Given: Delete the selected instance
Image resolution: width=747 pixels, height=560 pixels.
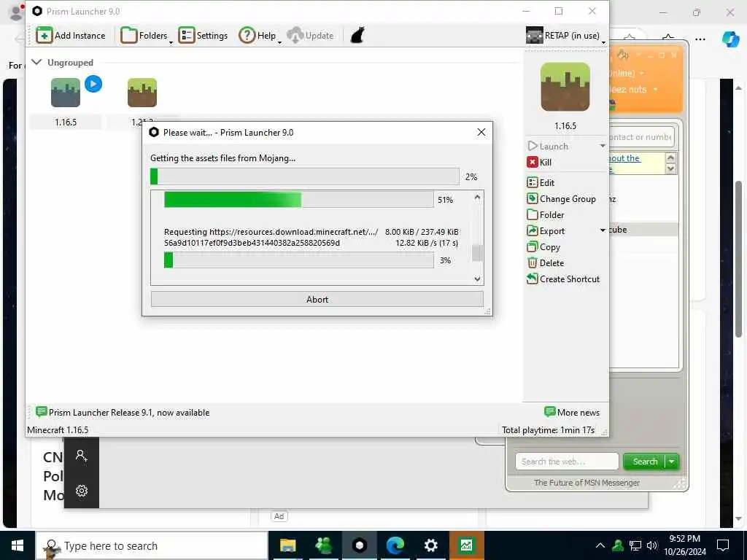Looking at the screenshot, I should click(546, 262).
